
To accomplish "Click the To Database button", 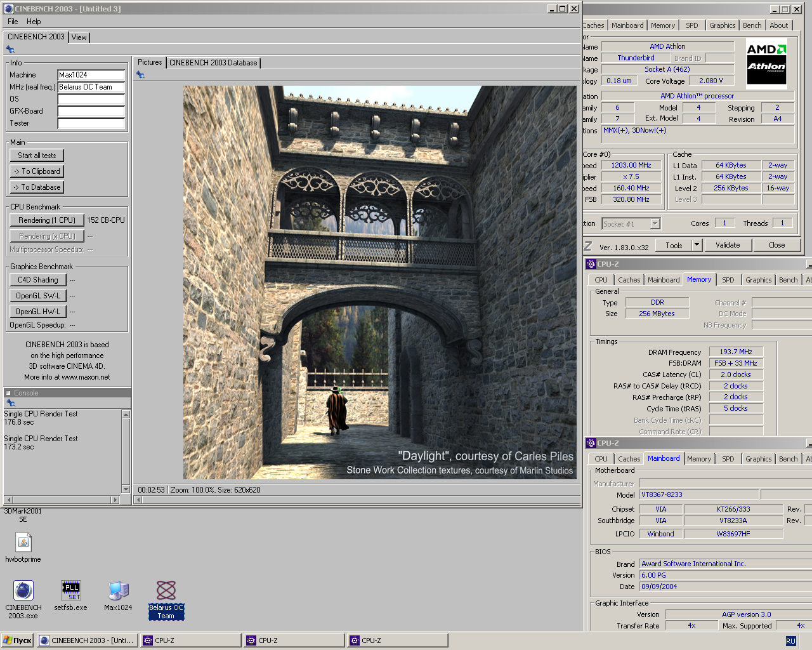I will [x=37, y=187].
